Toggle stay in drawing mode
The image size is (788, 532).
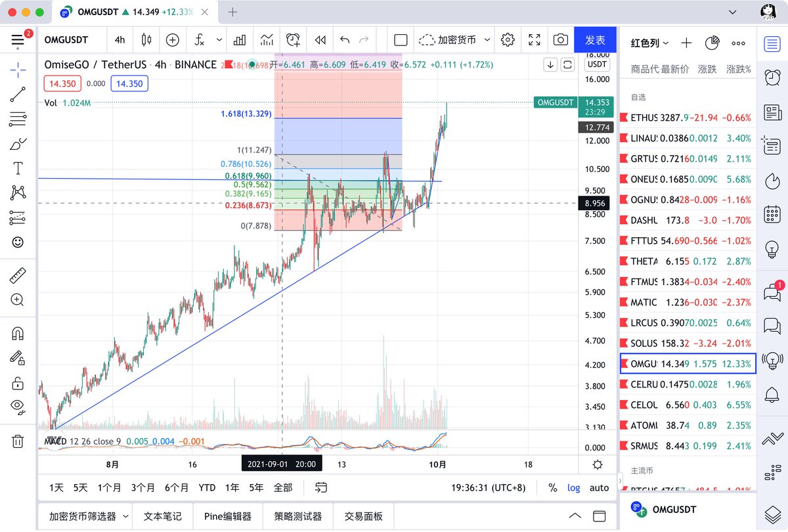tap(18, 358)
